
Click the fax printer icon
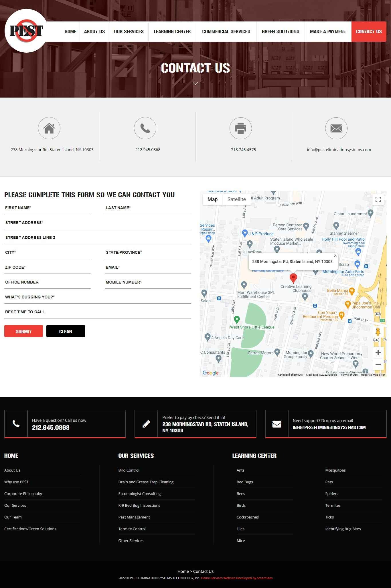(241, 128)
